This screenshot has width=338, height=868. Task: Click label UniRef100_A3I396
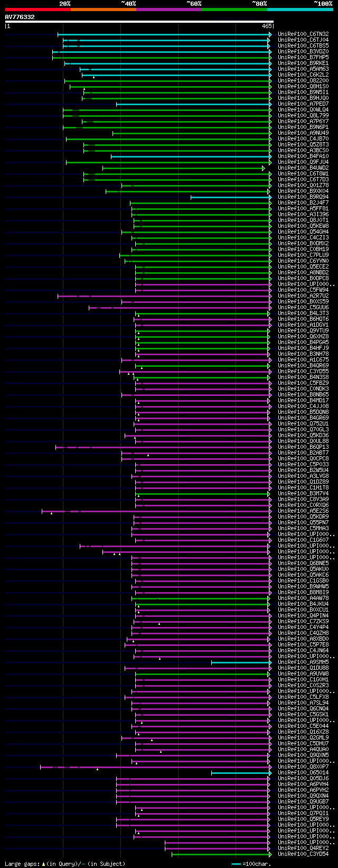[303, 215]
